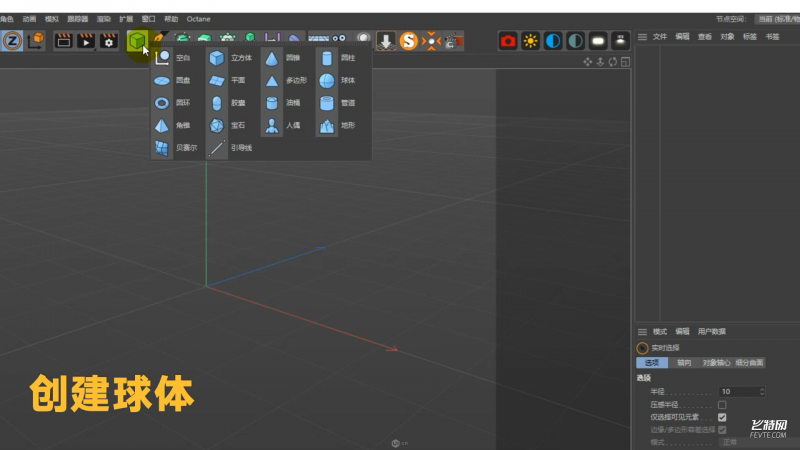This screenshot has width=800, height=450.
Task: Open object manager 文件 menu
Action: (660, 37)
